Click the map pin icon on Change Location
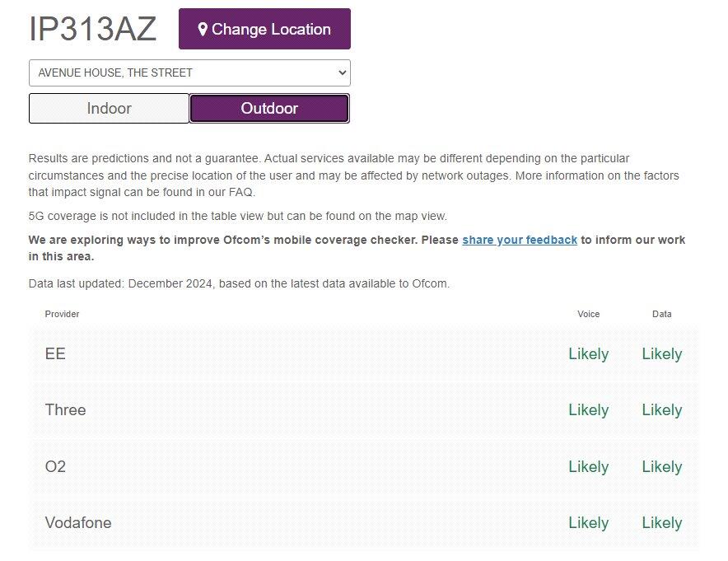 [203, 30]
